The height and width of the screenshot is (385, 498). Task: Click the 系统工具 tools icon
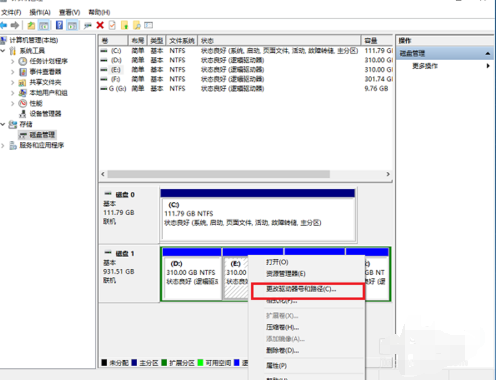tap(13, 51)
